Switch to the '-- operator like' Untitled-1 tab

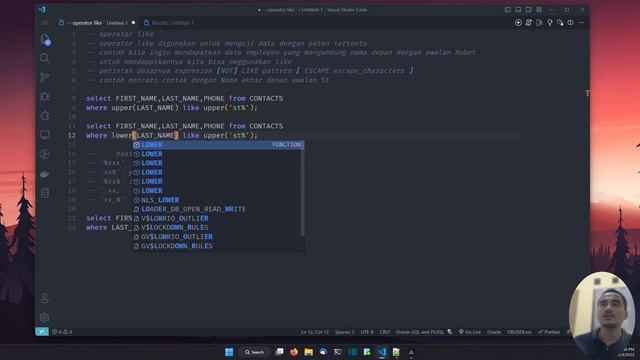[97, 23]
